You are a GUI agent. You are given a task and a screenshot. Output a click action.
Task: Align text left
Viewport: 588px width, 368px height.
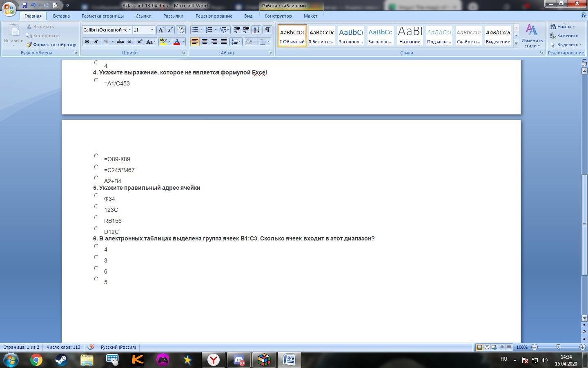click(195, 42)
